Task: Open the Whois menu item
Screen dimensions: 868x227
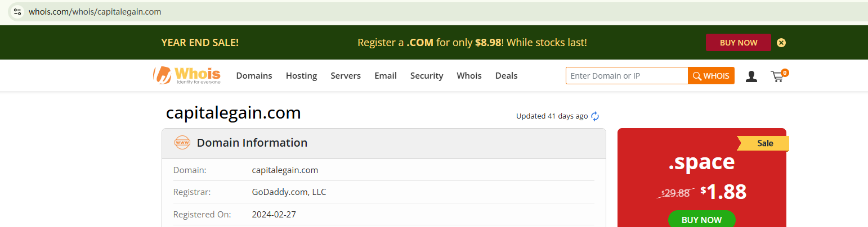Action: click(x=469, y=76)
